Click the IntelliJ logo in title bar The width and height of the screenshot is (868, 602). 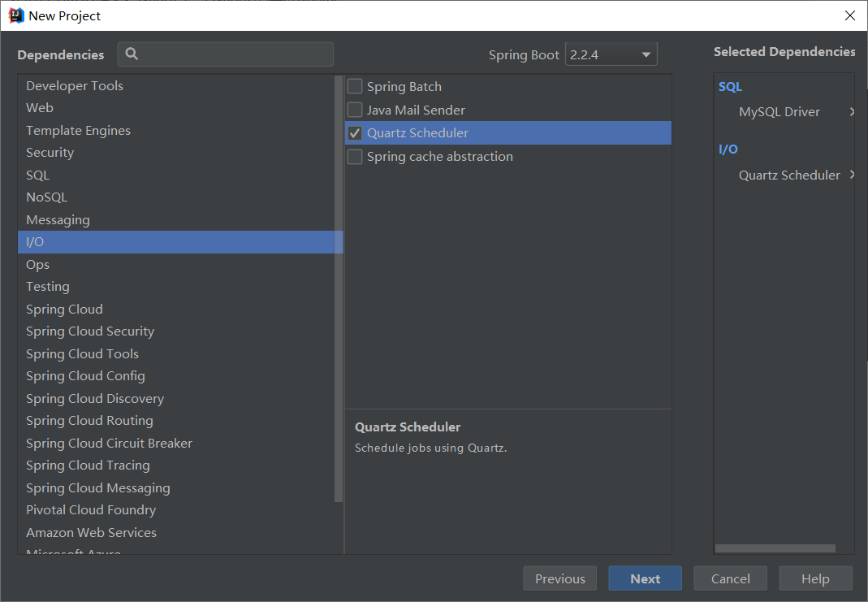pos(16,15)
